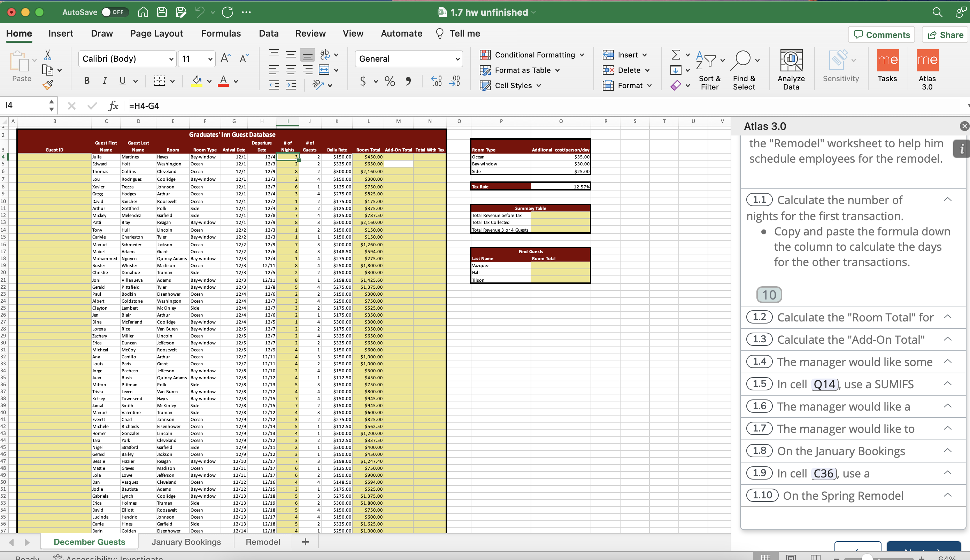This screenshot has height=560, width=970.
Task: Expand task 1.10 Spring Remodel chevron
Action: pos(948,495)
